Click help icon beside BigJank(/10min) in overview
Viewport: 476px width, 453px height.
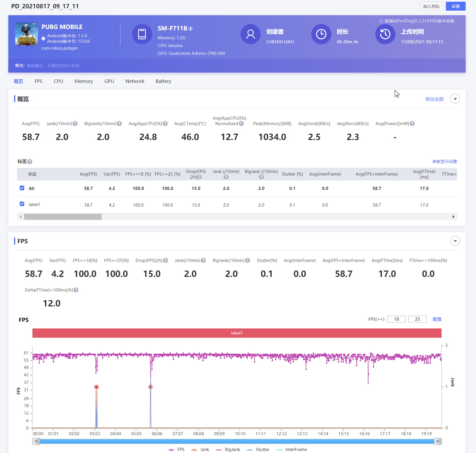tap(119, 124)
